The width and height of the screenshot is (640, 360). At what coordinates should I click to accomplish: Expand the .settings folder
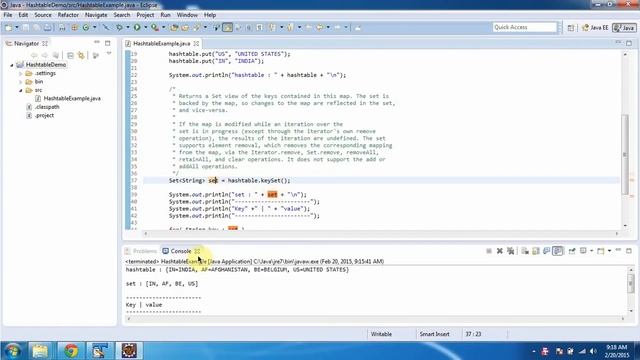point(20,73)
